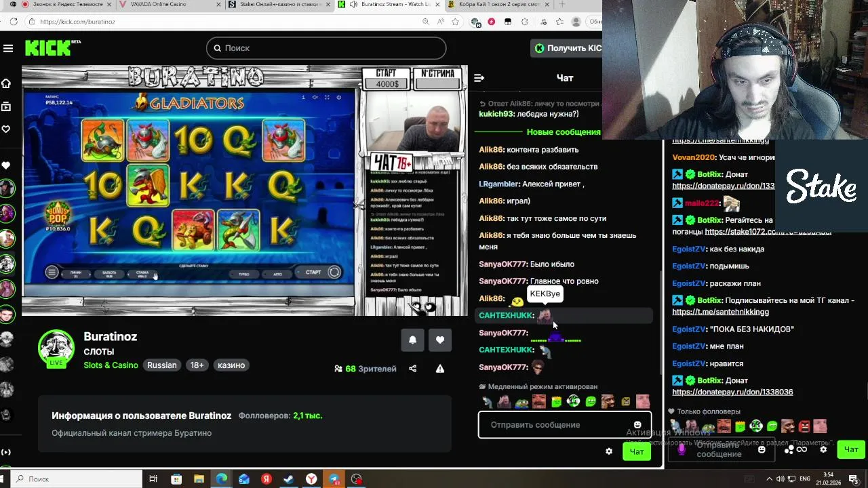This screenshot has height=488, width=868.
Task: Open the Browse sidebar icon
Action: point(6,106)
